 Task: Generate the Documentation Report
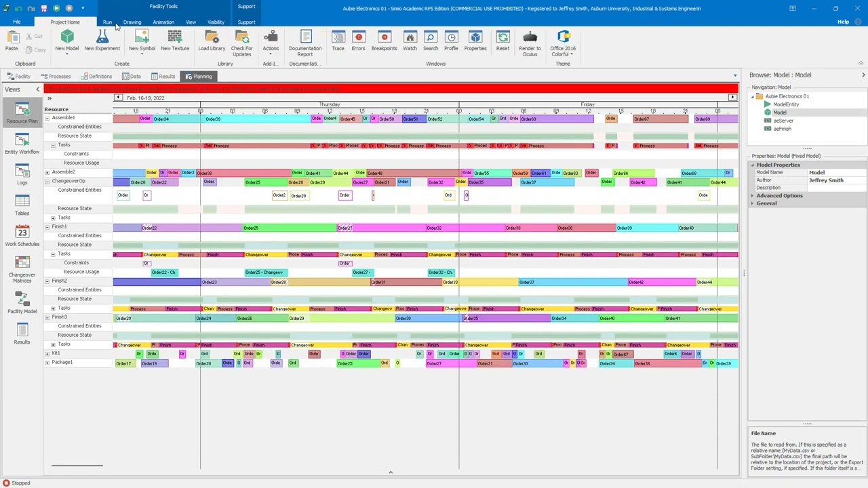[x=305, y=43]
